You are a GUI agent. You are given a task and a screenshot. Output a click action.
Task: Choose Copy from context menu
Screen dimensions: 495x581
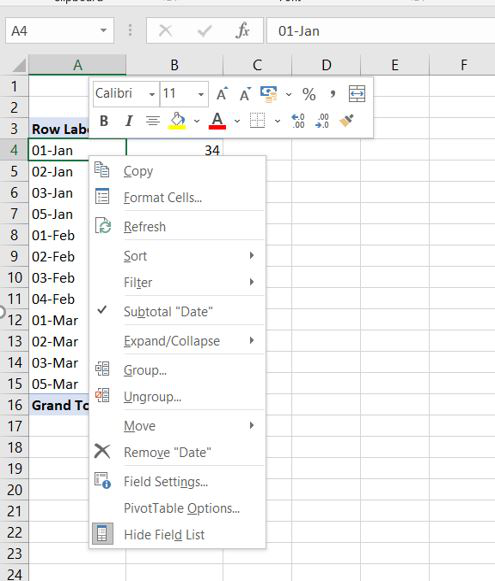[x=177, y=171]
